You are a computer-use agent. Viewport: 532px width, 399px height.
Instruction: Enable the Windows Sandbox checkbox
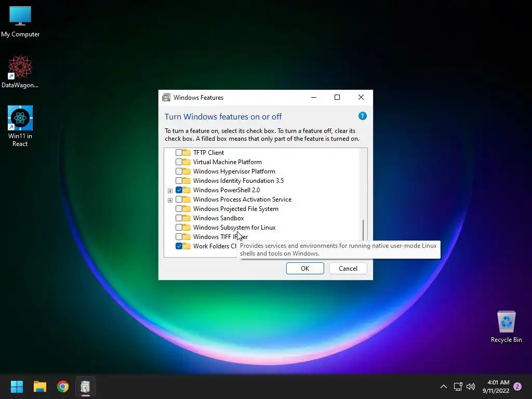[x=179, y=218]
